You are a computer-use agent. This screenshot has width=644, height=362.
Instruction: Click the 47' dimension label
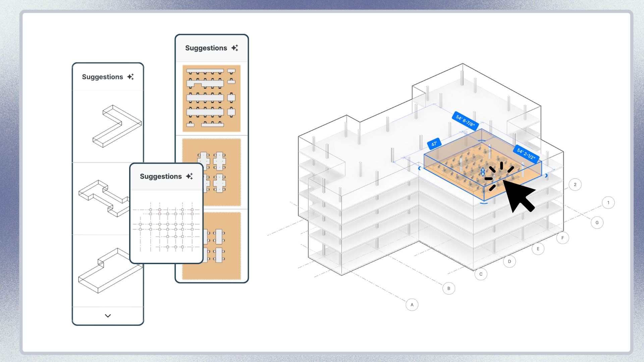click(434, 144)
